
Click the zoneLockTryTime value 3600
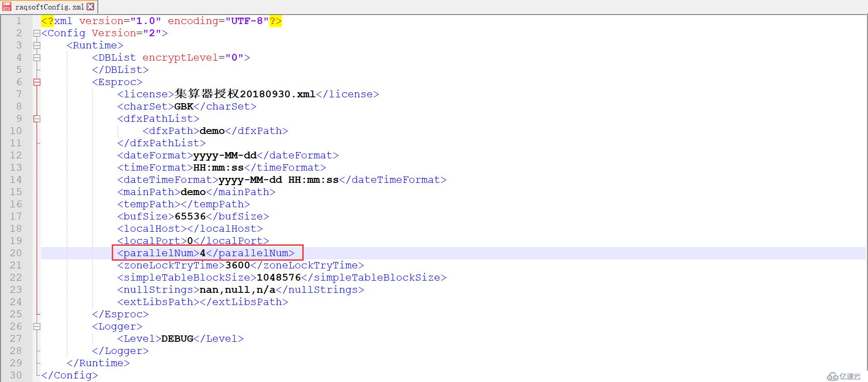click(238, 265)
